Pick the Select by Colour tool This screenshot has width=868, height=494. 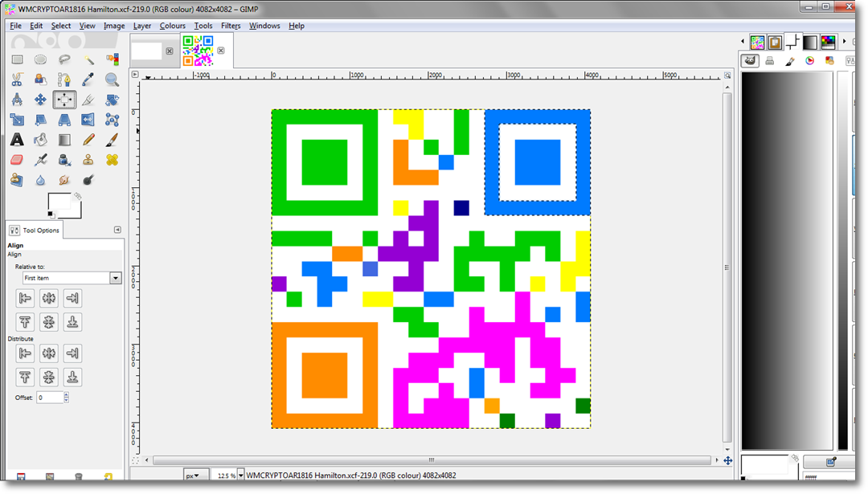point(112,59)
